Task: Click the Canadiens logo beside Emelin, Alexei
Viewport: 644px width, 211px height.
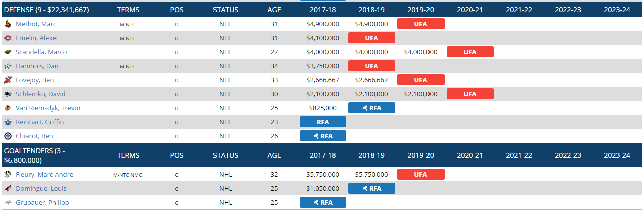Action: pos(8,38)
